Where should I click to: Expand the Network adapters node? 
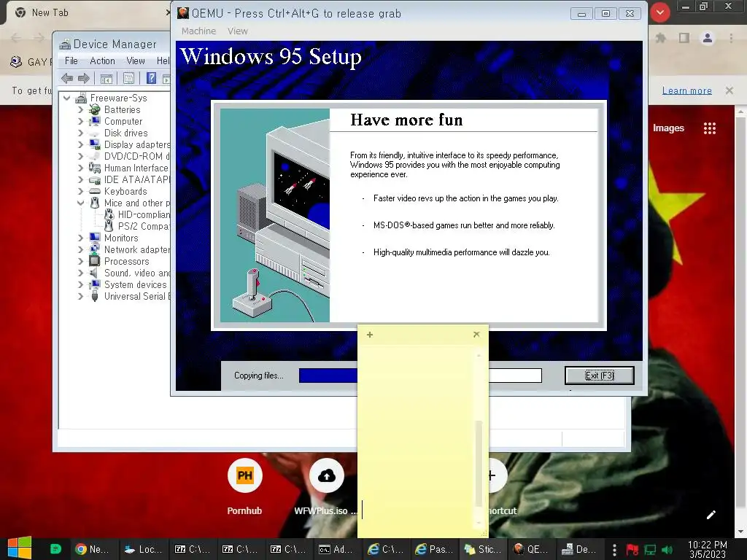[x=80, y=249]
